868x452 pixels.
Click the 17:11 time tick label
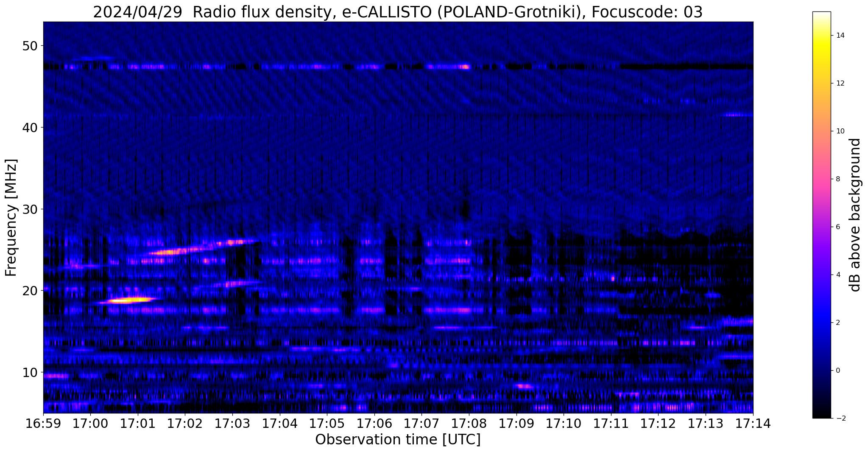coord(611,423)
